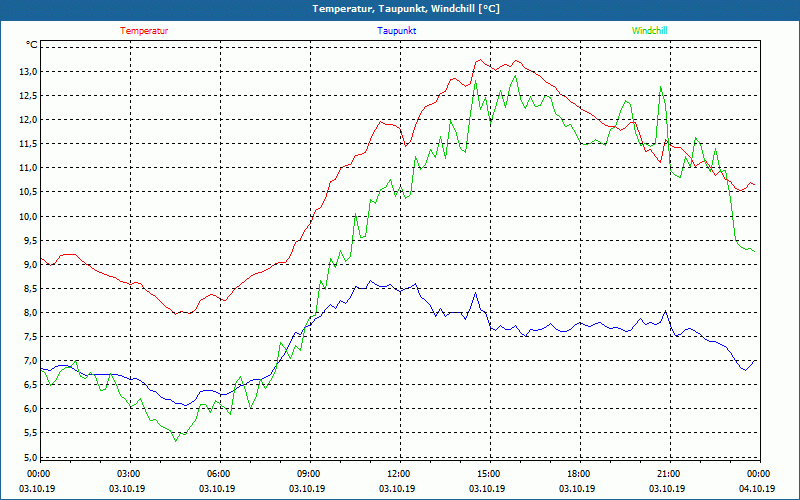Click the 11,0 y-axis label
The image size is (800, 500).
29,168
